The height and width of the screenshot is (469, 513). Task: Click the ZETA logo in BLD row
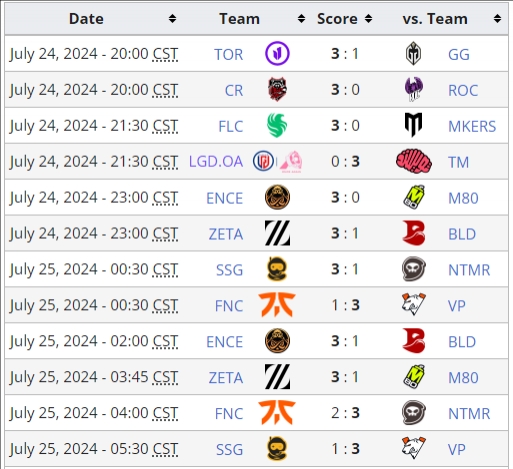[x=277, y=233]
